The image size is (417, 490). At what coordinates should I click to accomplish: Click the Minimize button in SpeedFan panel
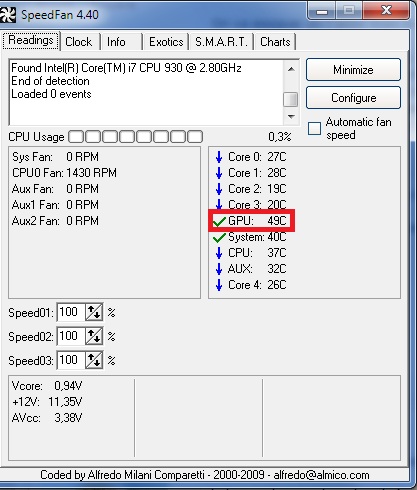coord(353,70)
